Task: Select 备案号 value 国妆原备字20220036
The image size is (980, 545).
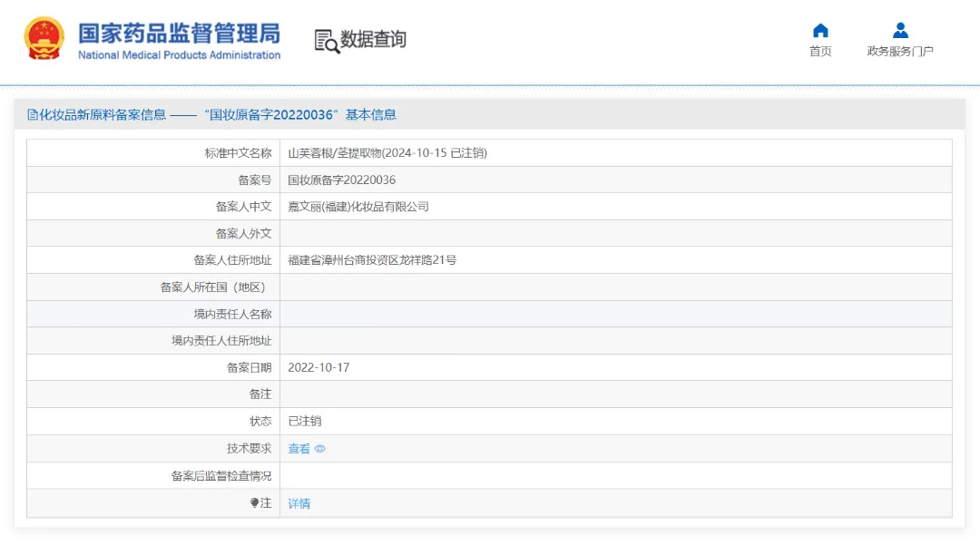Action: (341, 180)
